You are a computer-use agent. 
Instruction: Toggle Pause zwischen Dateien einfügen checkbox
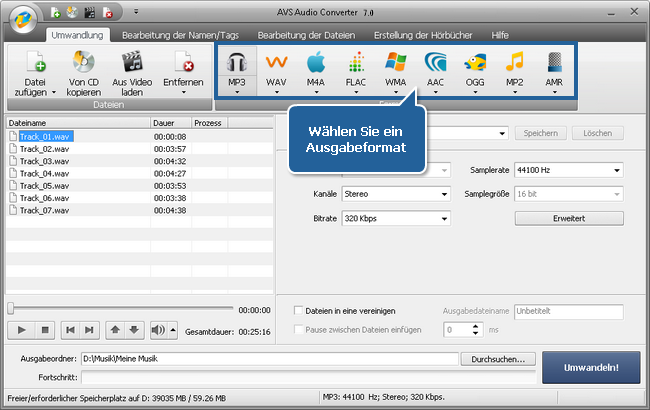297,329
